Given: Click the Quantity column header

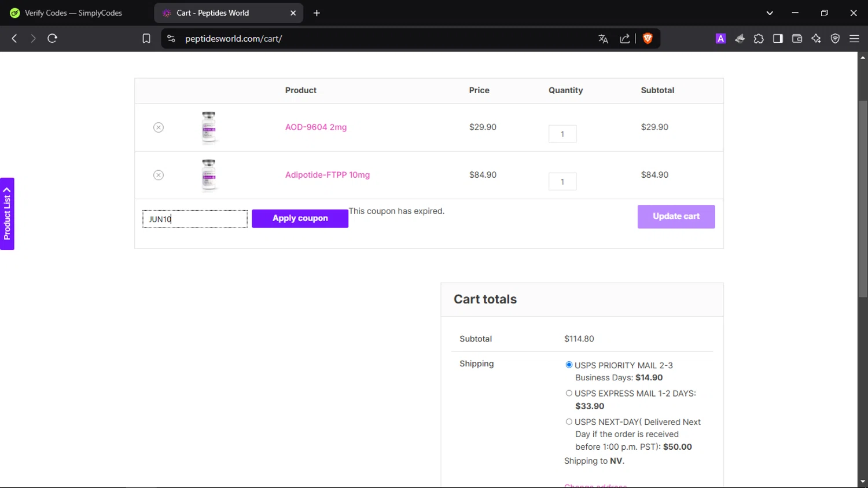Looking at the screenshot, I should 565,90.
